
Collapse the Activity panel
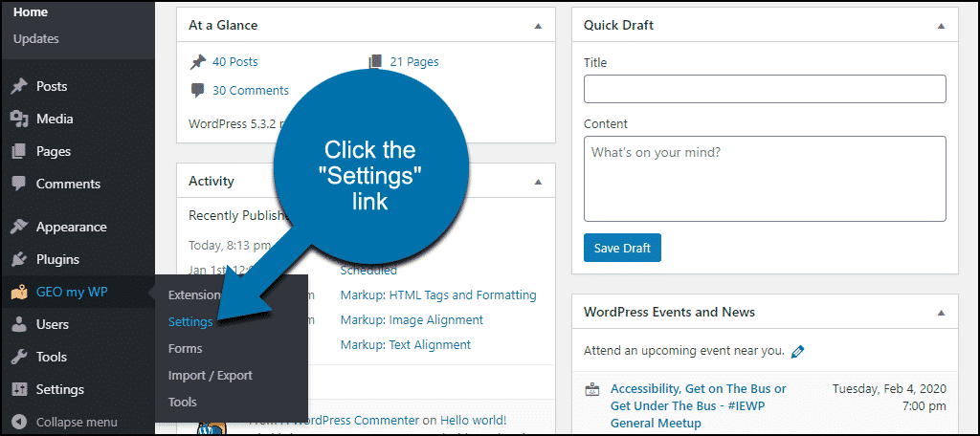coord(538,181)
